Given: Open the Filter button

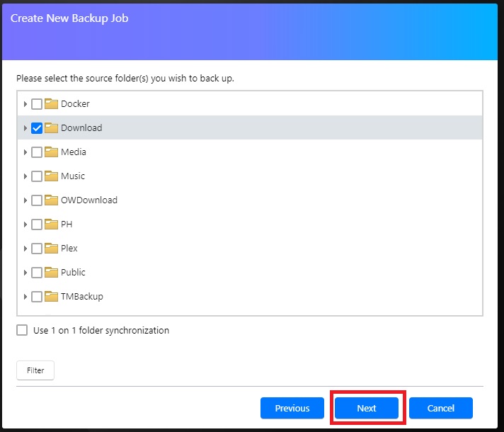Looking at the screenshot, I should pyautogui.click(x=35, y=370).
